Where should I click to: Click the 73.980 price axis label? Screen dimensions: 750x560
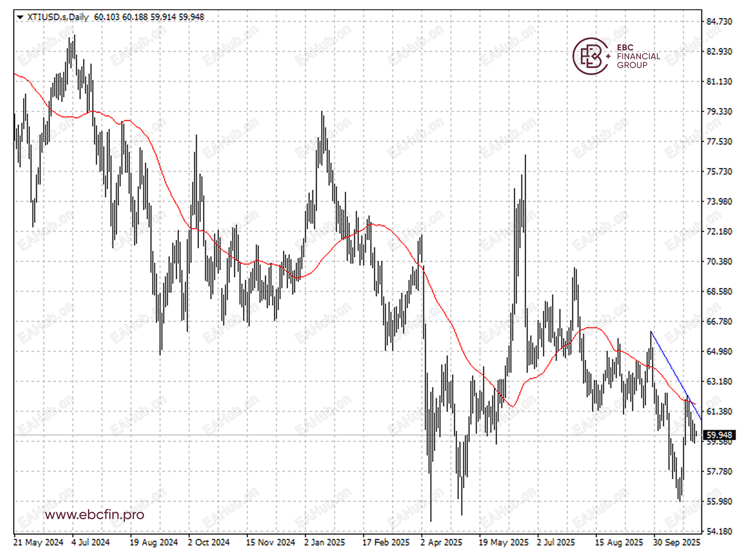pos(719,202)
